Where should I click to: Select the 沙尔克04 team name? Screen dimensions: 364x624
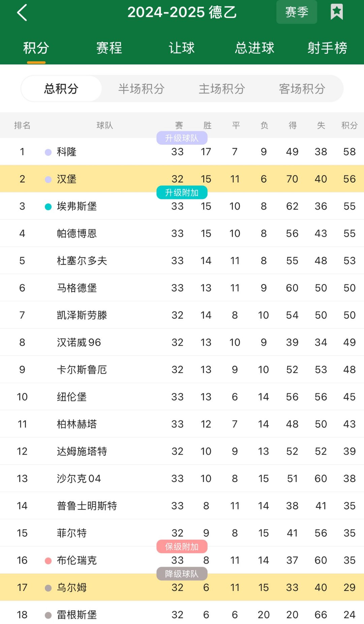coord(79,479)
